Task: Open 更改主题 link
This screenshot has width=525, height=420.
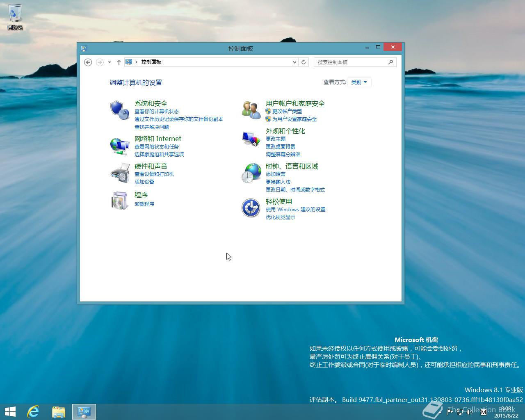Action: click(276, 139)
